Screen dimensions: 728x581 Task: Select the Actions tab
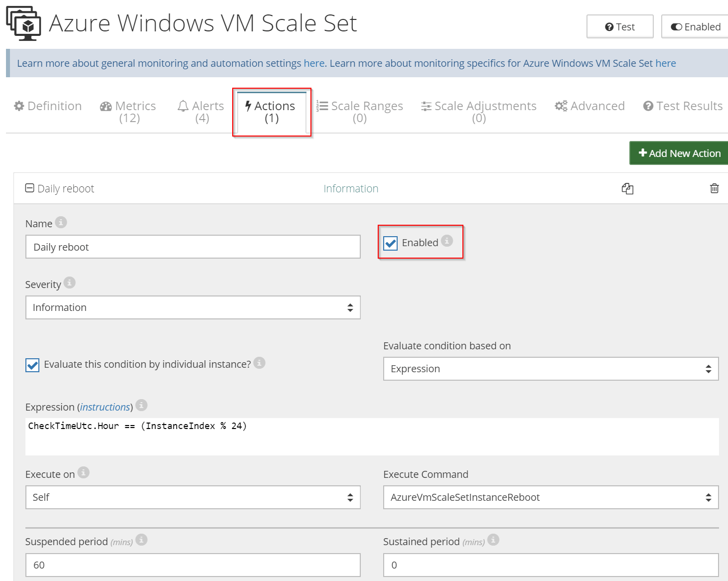point(272,112)
